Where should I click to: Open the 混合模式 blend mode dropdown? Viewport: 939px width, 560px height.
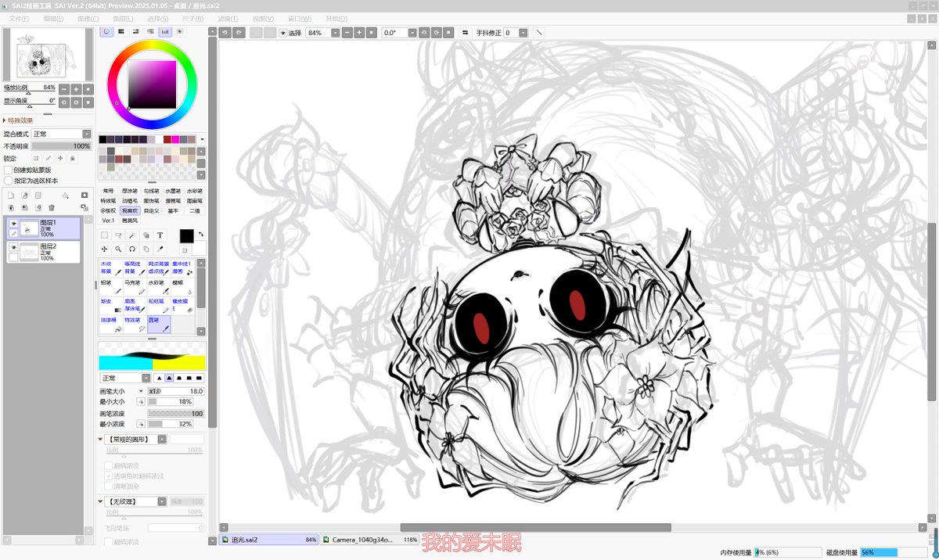click(x=87, y=135)
